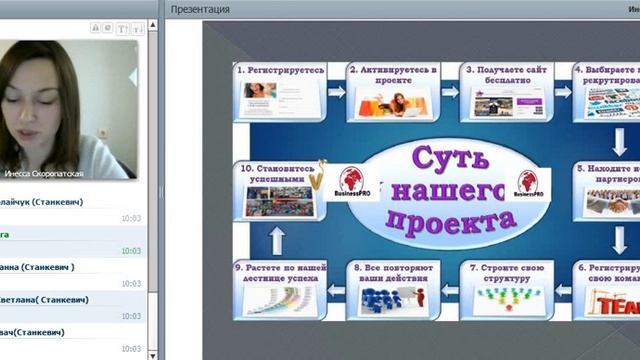Click the arrow between steps 3 and 4
The image size is (640, 360).
pyautogui.click(x=563, y=92)
